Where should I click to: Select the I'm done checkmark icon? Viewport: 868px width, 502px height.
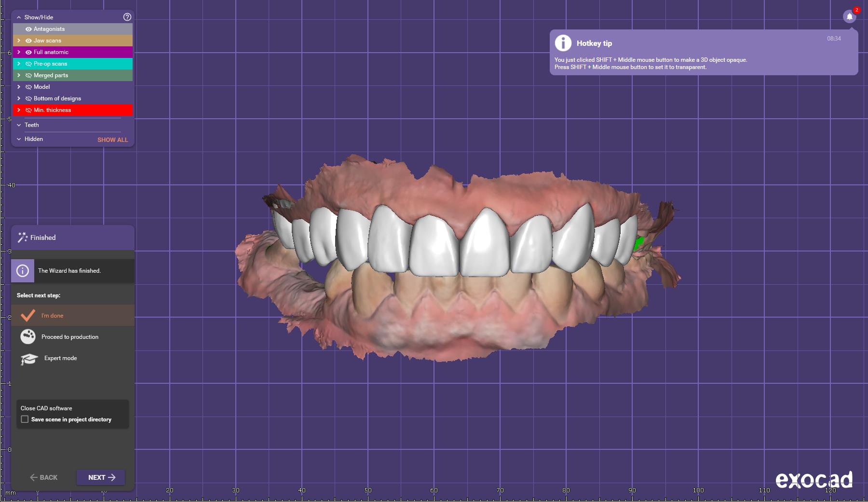[x=28, y=316]
